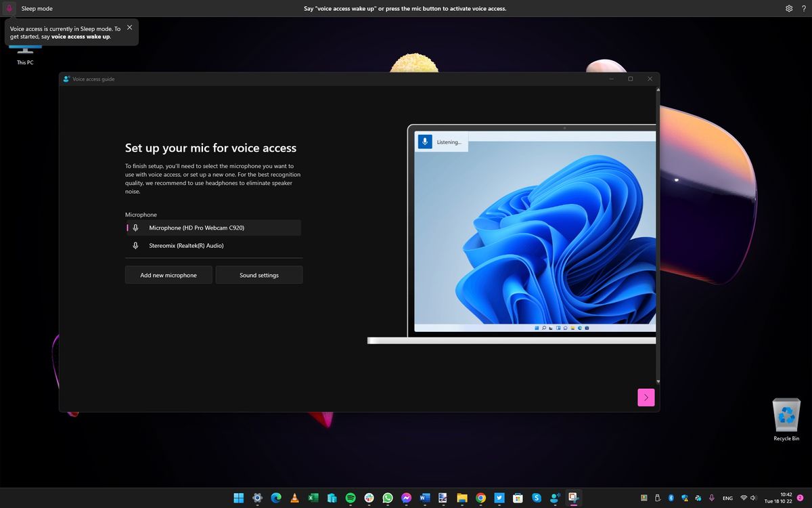This screenshot has width=812, height=508.
Task: Click the voice access icon in the system tray
Action: click(712, 498)
